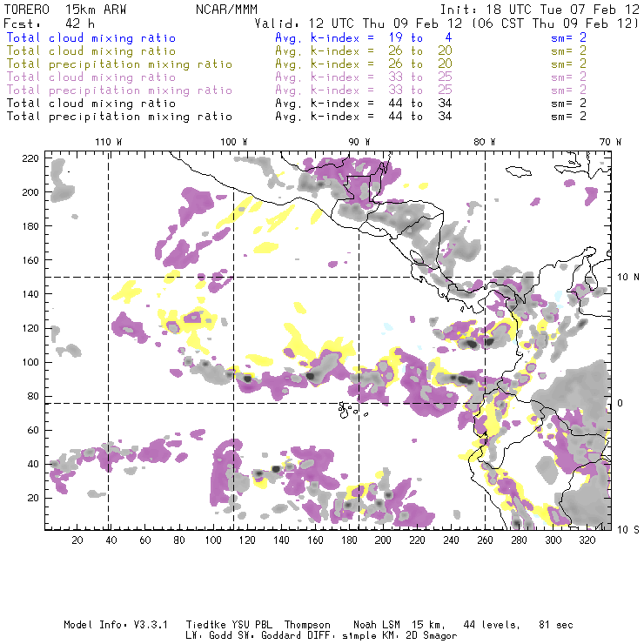This screenshot has height=644, width=644.
Task: Click the "Model Info: V3.3.1" footer text
Action: 116,625
